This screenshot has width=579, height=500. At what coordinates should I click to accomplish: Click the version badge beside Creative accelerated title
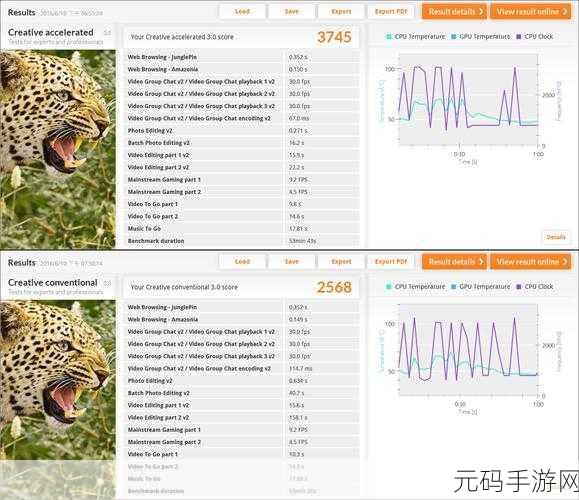tap(107, 33)
